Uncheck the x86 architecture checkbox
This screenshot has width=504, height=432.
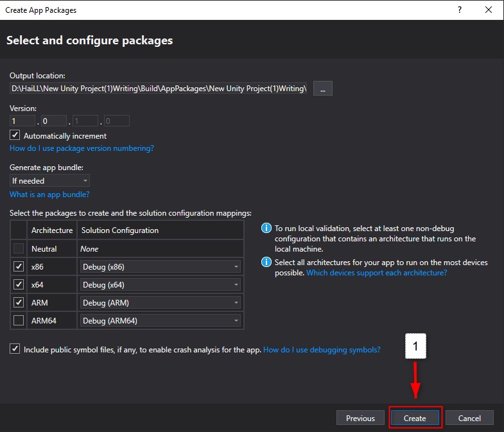click(x=19, y=266)
